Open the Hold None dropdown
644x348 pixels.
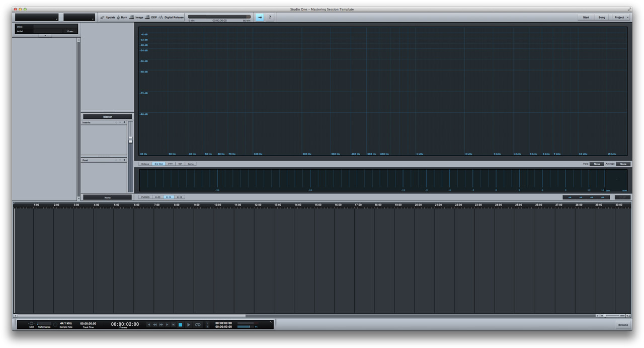[597, 164]
